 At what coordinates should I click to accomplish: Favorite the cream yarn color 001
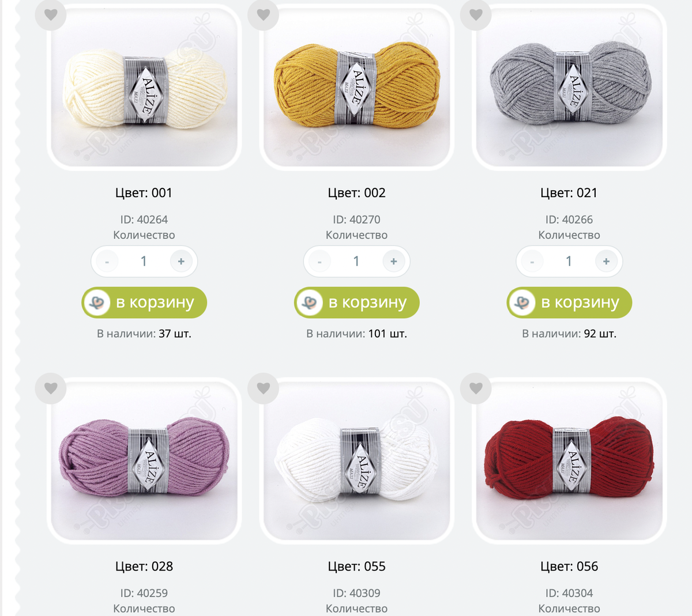pyautogui.click(x=51, y=14)
